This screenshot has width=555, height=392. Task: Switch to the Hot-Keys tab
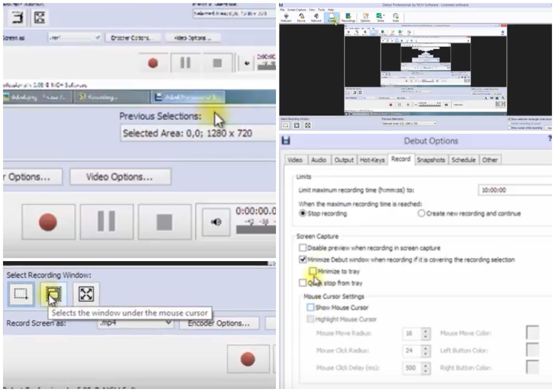tap(372, 160)
